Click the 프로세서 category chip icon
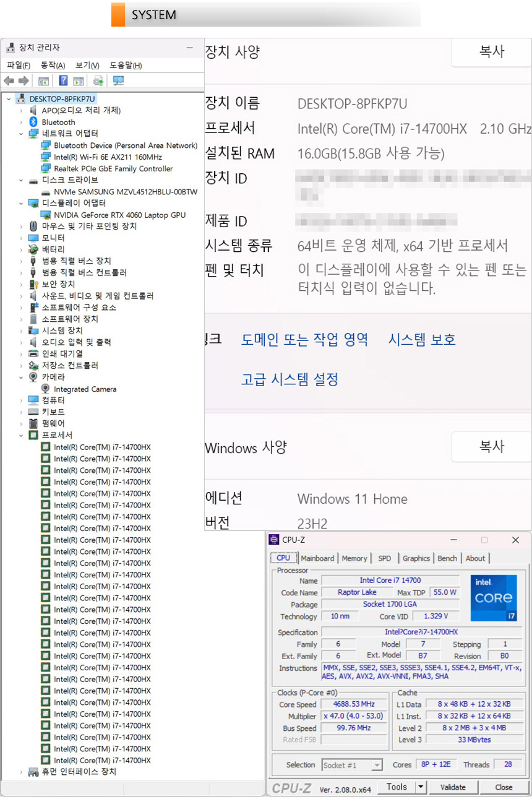 coord(33,435)
